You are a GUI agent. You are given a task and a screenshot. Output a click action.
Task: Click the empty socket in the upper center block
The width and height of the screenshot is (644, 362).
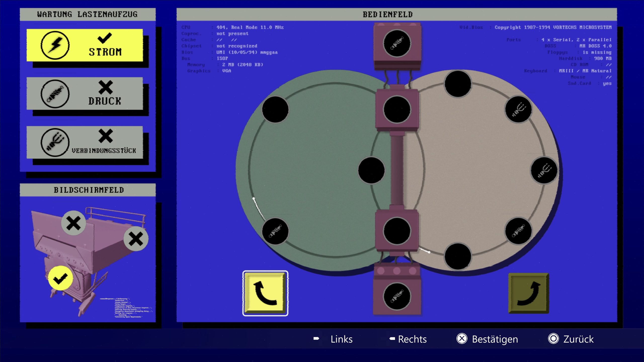pyautogui.click(x=397, y=110)
